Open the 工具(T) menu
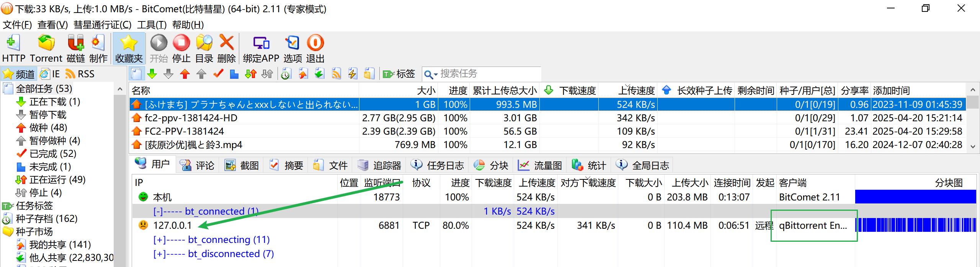Viewport: 980px width, 267px height. (x=152, y=25)
